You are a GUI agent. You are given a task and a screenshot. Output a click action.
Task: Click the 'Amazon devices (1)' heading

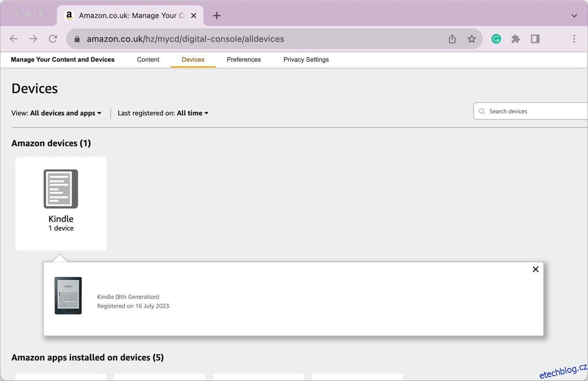(x=51, y=143)
